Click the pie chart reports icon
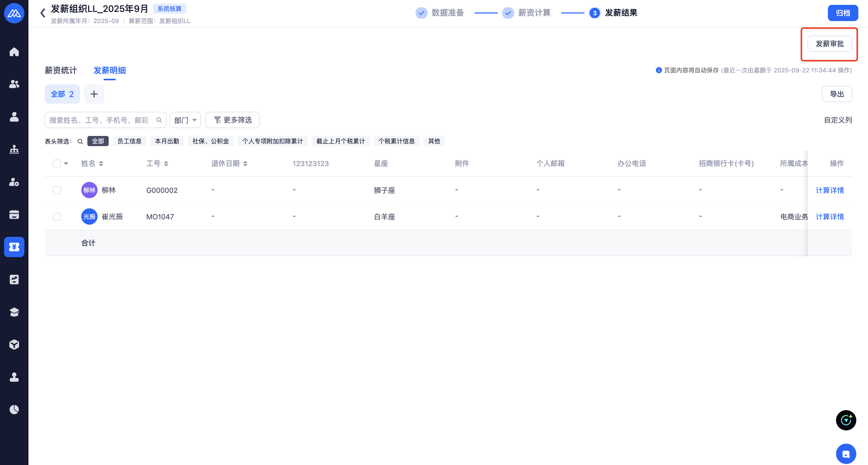Image resolution: width=868 pixels, height=465 pixels. click(x=14, y=409)
